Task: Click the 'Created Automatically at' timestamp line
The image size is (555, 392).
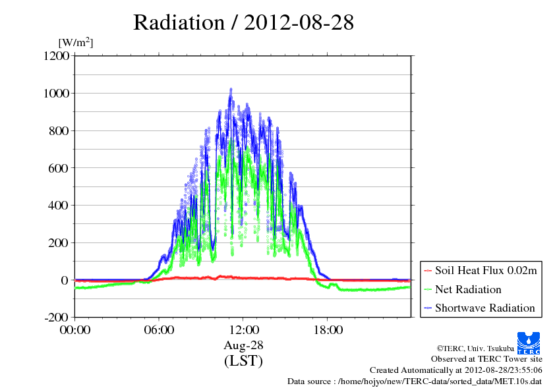Action: [x=456, y=370]
